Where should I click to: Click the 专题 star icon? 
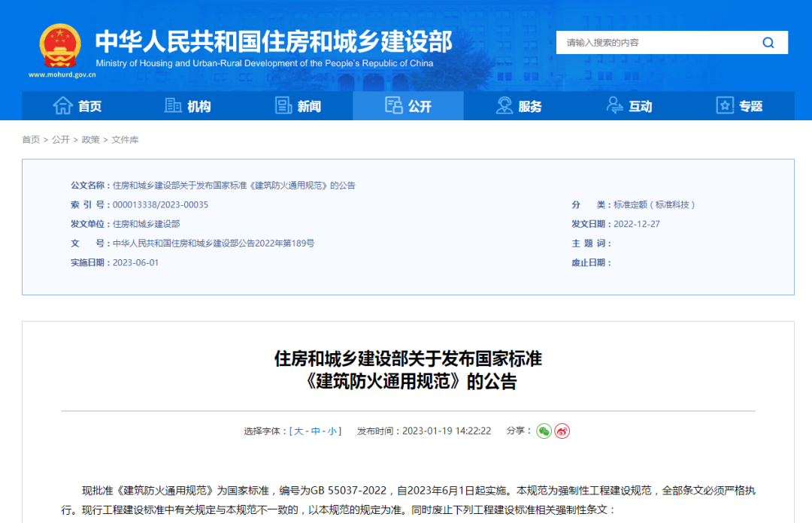click(724, 105)
